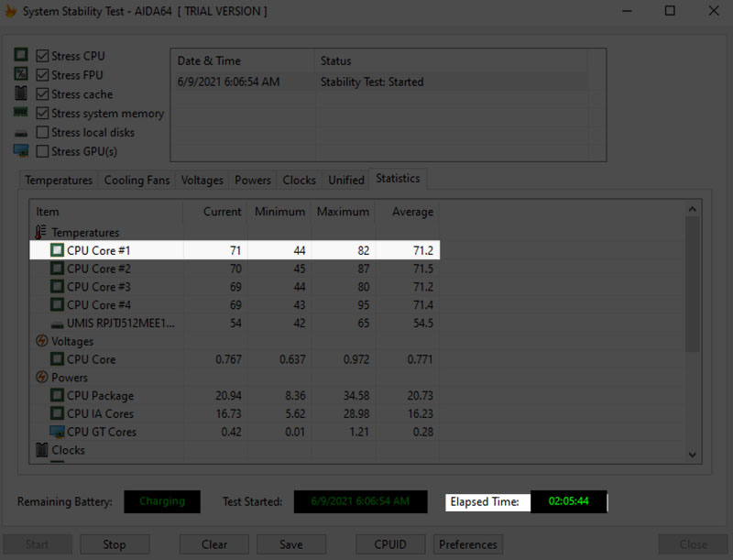Screen dimensions: 733x560
Task: Click the Status log column header
Action: point(451,60)
